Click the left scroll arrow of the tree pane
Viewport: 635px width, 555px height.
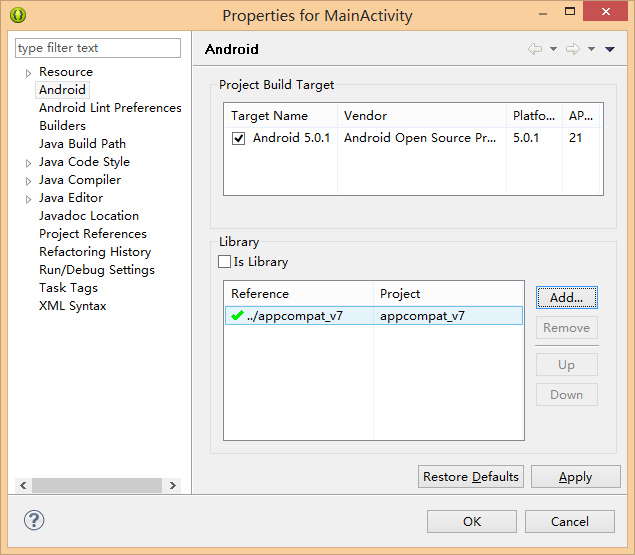click(x=23, y=485)
